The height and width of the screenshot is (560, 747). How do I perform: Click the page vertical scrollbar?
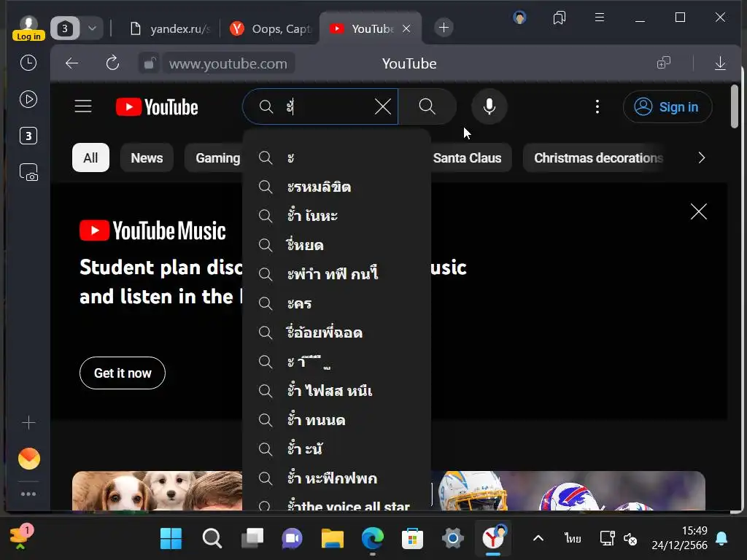pyautogui.click(x=734, y=106)
